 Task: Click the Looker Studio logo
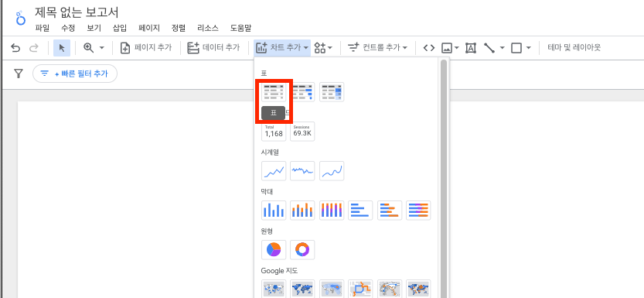20,18
